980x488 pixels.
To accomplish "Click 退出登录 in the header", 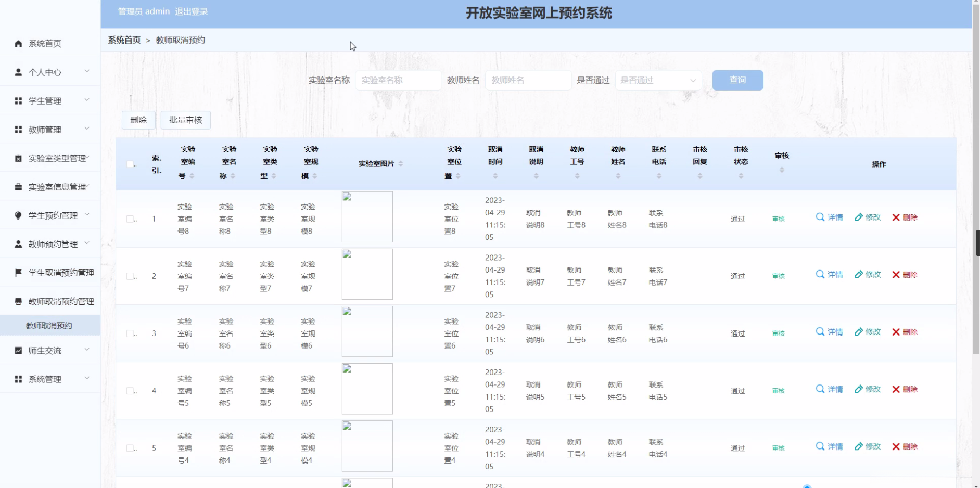I will tap(192, 11).
